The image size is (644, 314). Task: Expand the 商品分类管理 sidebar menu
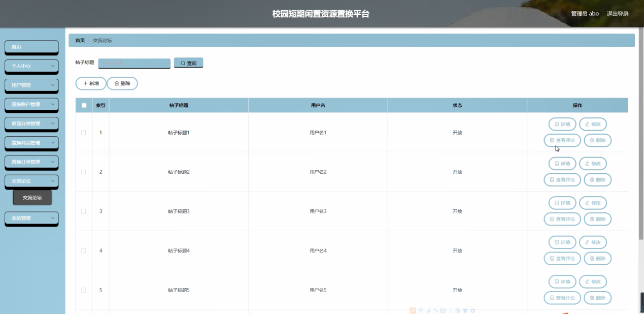coord(31,123)
